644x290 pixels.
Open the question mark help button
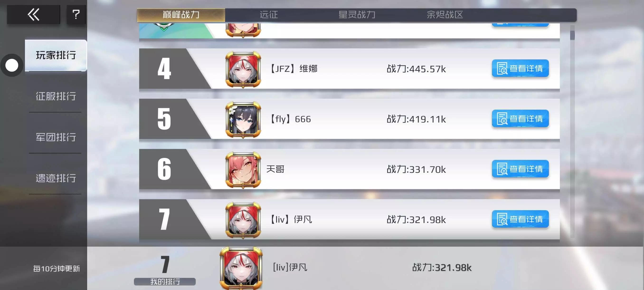point(76,14)
